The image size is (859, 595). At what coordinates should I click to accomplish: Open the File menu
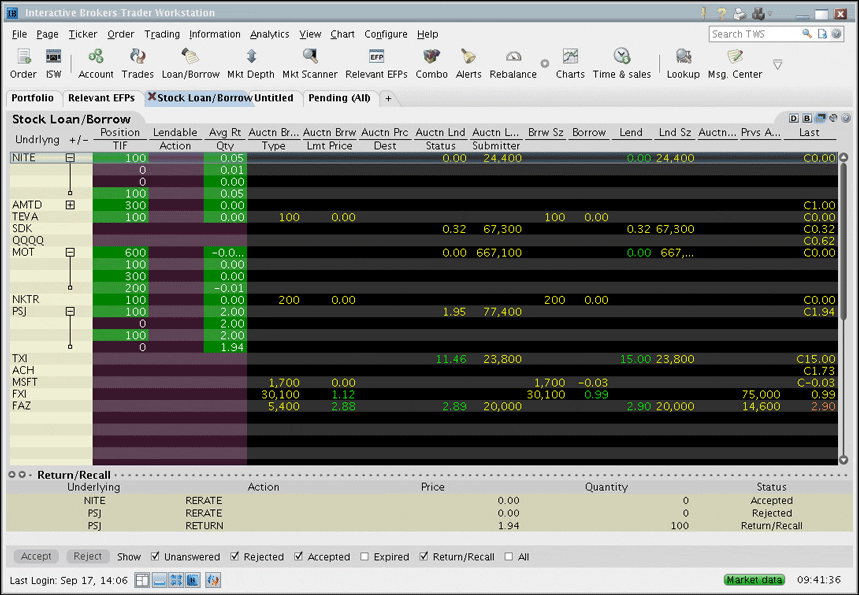point(19,34)
